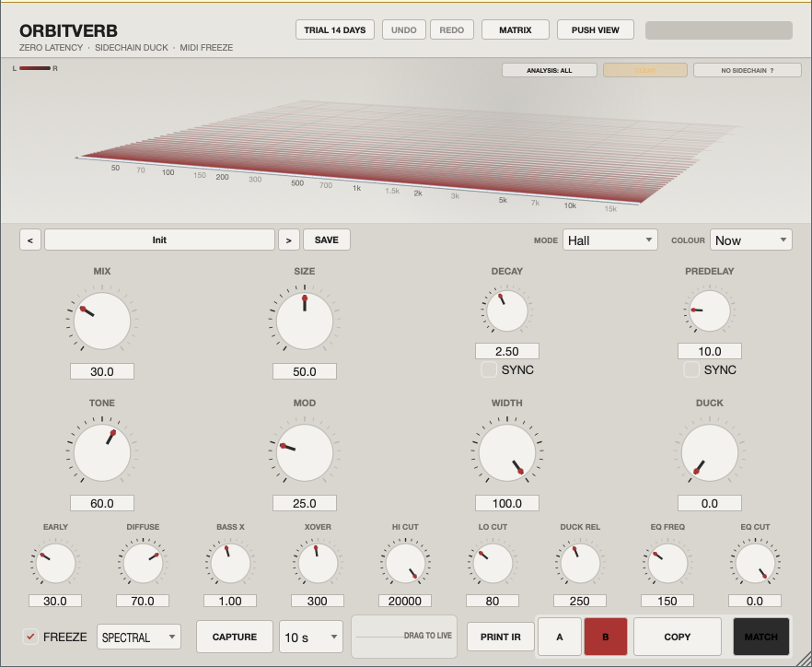Uncheck the FREEZE checkbox
Screen dimensions: 812x667
click(30, 637)
